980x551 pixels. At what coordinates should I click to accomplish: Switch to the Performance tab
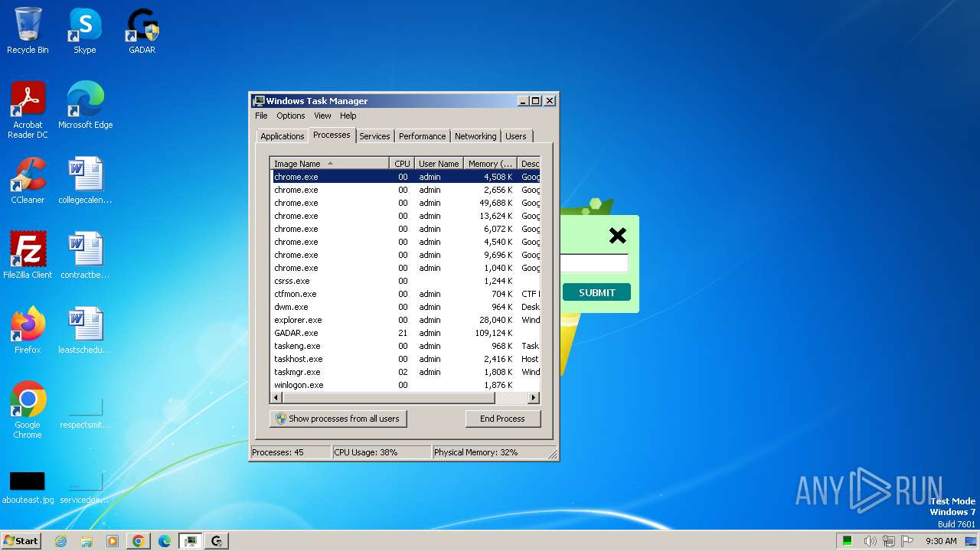(x=422, y=136)
